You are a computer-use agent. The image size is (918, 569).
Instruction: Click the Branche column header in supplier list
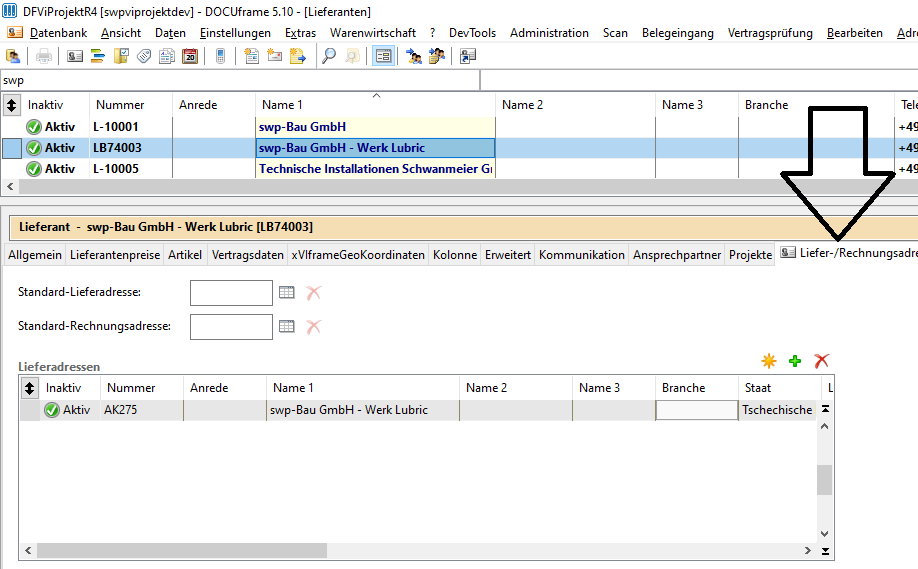[x=816, y=105]
